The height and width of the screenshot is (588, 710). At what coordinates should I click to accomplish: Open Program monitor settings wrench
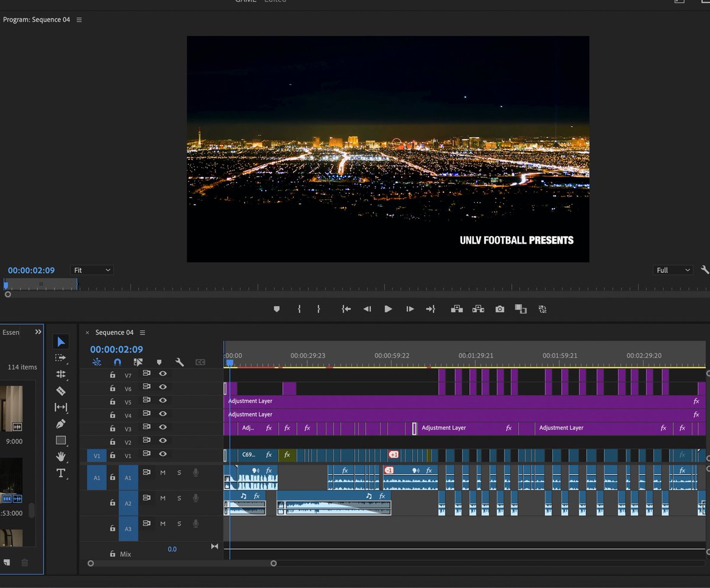tap(704, 270)
